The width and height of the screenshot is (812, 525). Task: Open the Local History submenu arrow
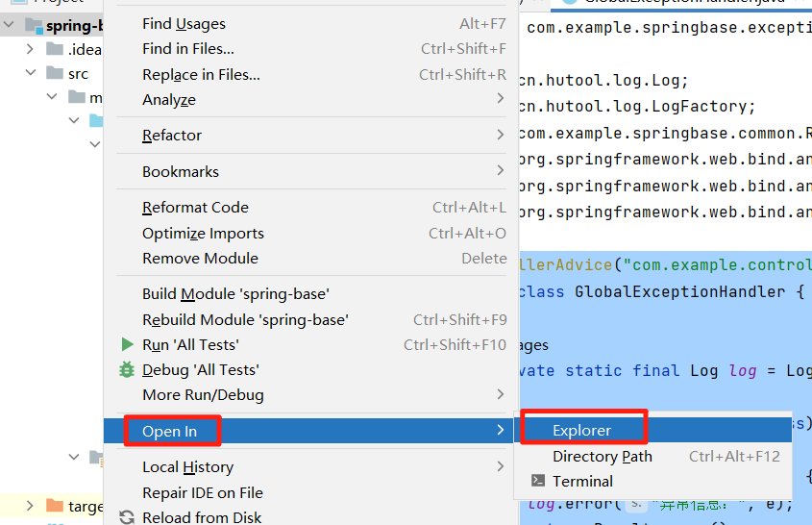500,466
